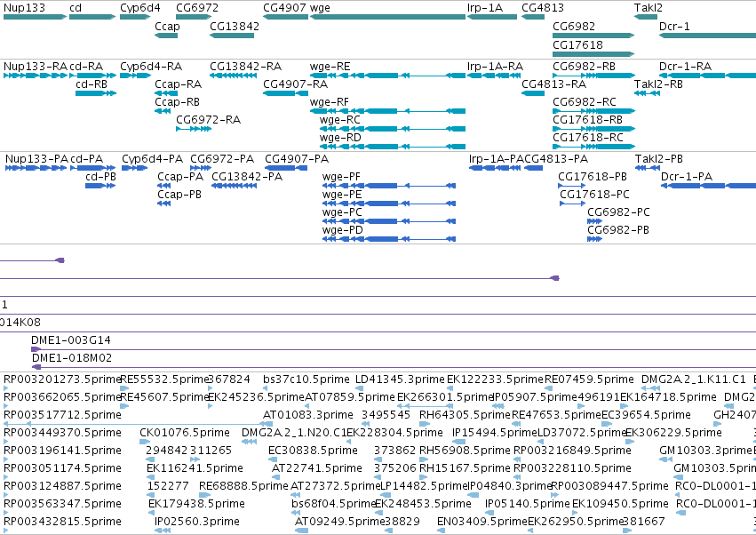Open the EN03409.5prime EST label
756x535 pixels.
pyautogui.click(x=482, y=522)
